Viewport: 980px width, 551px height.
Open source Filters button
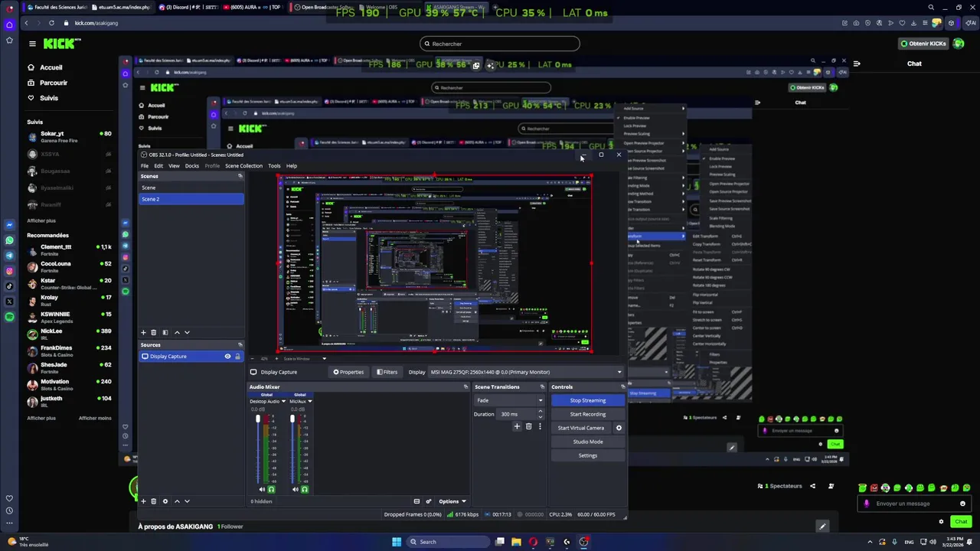pos(387,372)
